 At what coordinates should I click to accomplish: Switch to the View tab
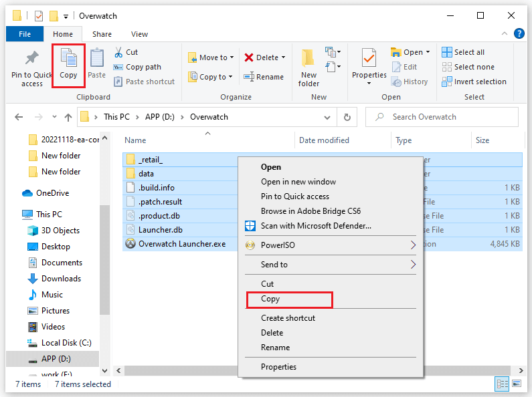(x=139, y=34)
